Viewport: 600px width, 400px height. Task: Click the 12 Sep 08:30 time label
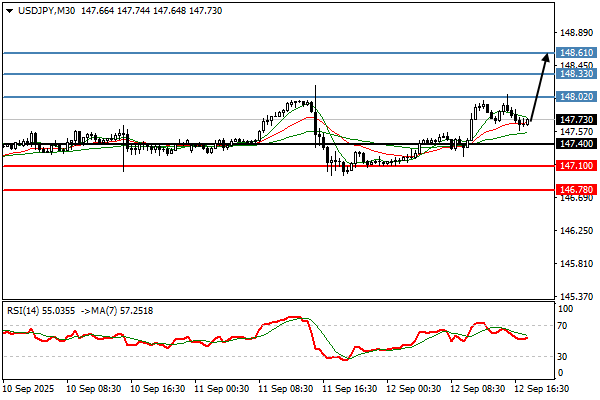click(x=478, y=389)
